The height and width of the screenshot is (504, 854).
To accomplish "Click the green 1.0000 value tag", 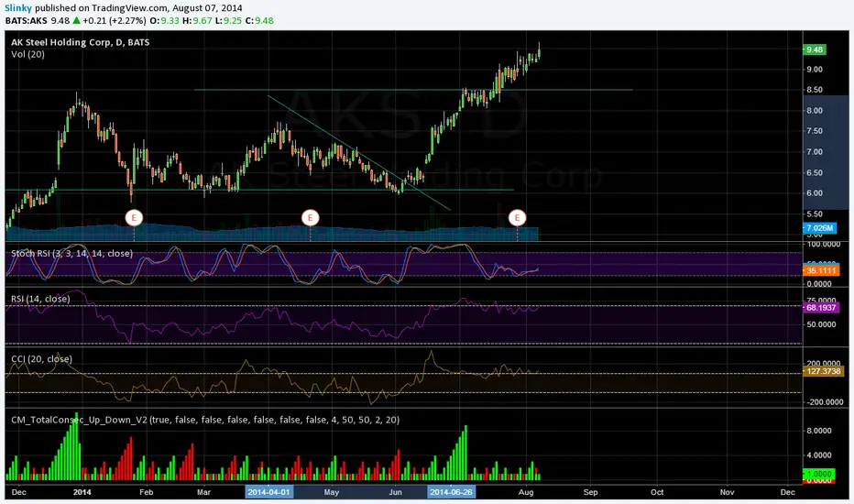I will click(x=819, y=474).
